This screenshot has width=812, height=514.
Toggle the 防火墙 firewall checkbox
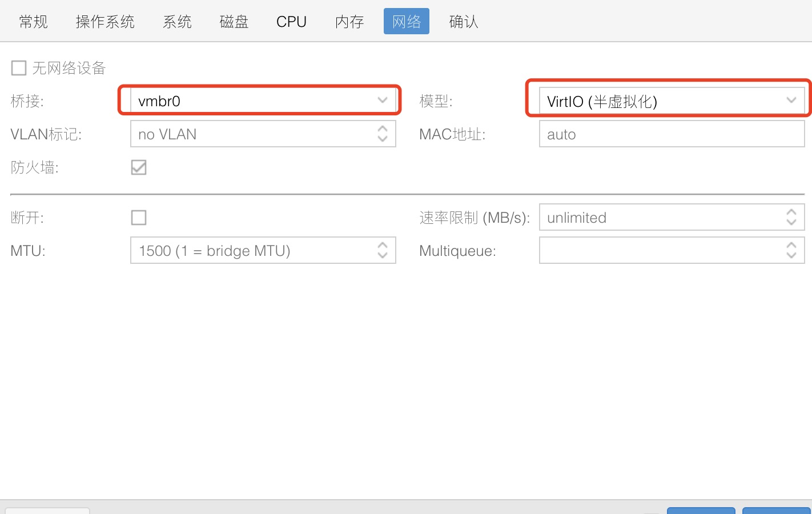pyautogui.click(x=139, y=167)
